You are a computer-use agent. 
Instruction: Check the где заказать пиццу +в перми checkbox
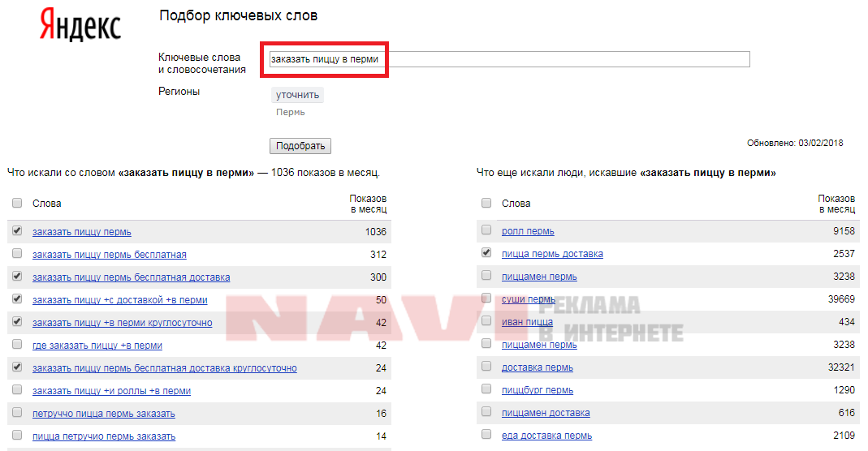(x=17, y=344)
